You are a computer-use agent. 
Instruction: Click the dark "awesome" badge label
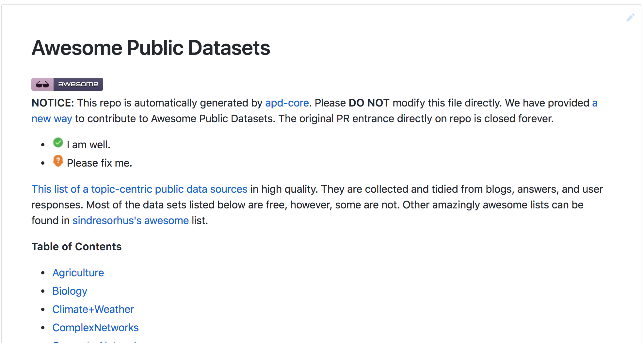[x=78, y=84]
